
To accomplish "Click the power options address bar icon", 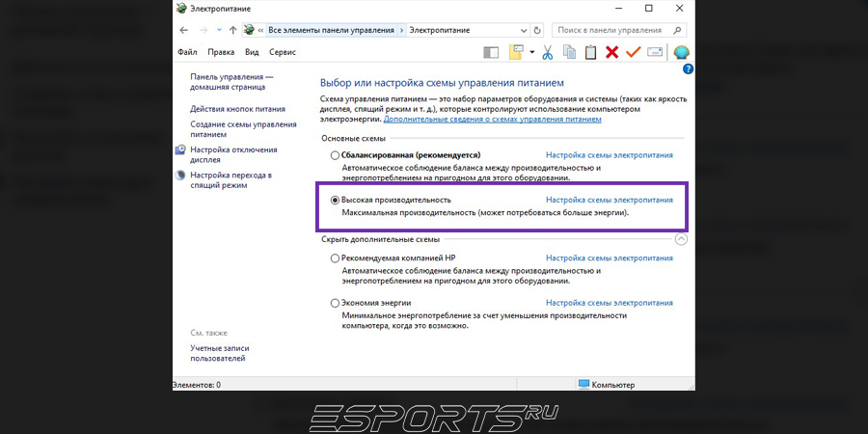I will [x=250, y=31].
